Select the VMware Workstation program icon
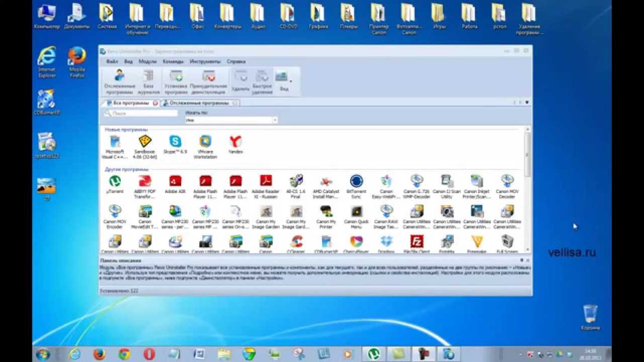Viewport: 644px width, 362px height. [205, 147]
